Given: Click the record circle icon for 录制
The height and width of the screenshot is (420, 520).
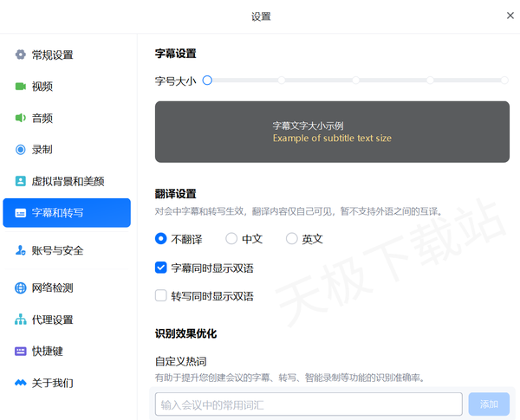Looking at the screenshot, I should tap(21, 150).
